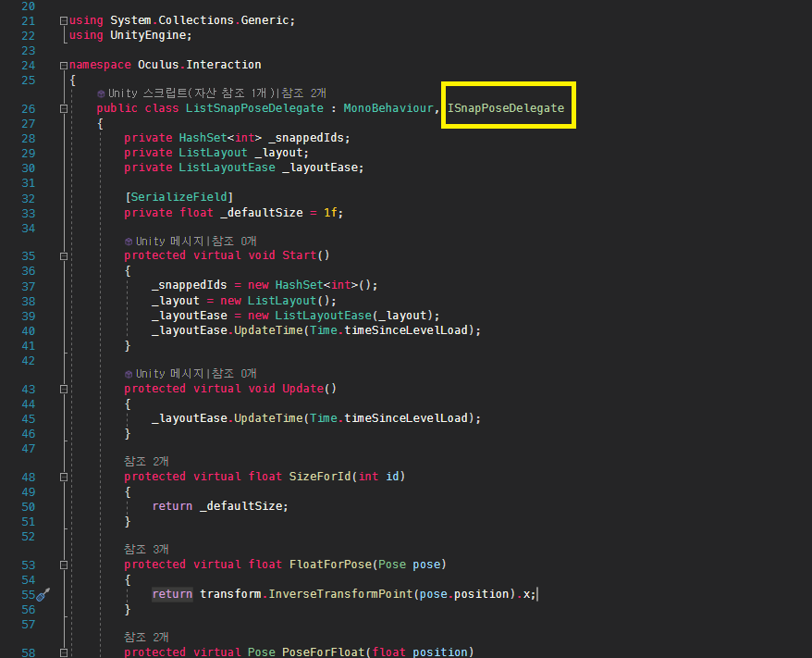Image resolution: width=812 pixels, height=658 pixels.
Task: Open '참조 3개' CodeLens above FloatForPose
Action: point(146,549)
